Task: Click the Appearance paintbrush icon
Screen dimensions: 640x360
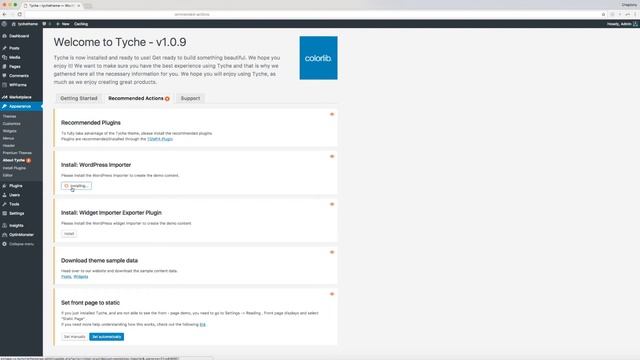Action: (x=4, y=107)
